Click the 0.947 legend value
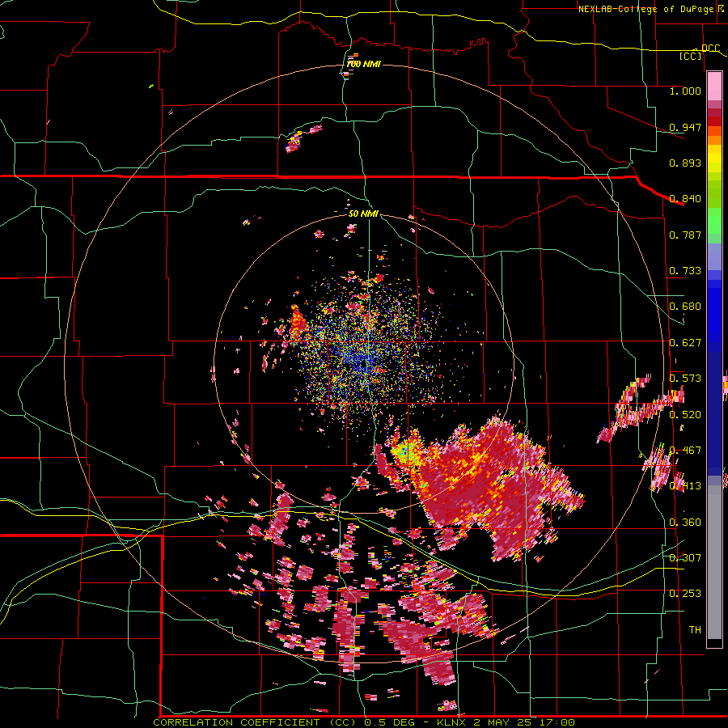This screenshot has height=728, width=728. tap(685, 127)
